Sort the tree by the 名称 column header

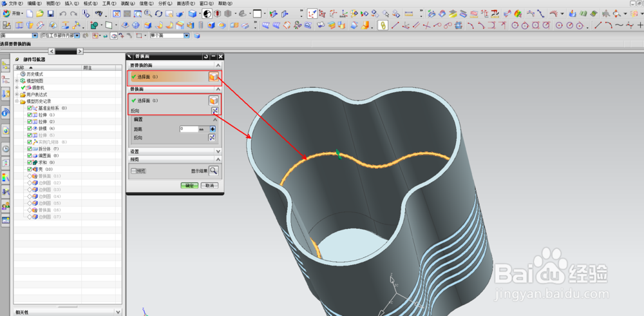pyautogui.click(x=48, y=68)
